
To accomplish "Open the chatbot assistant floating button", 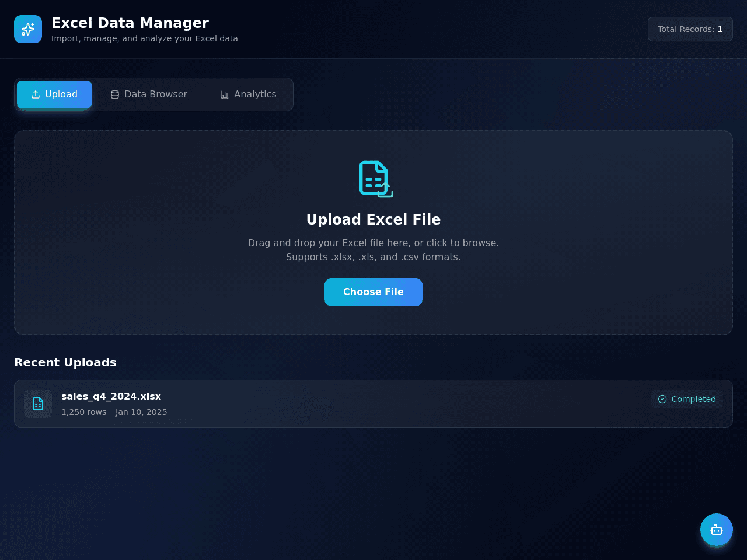I will [x=717, y=530].
